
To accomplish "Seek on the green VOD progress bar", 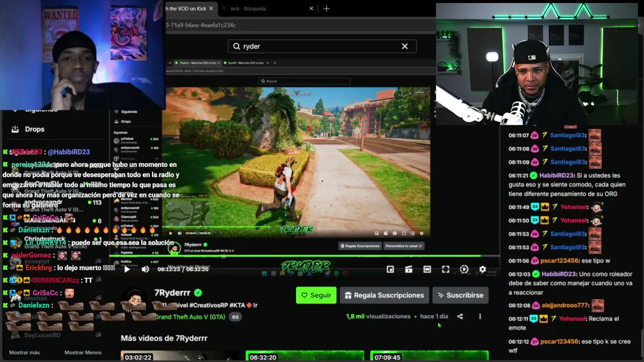I will pos(304,256).
